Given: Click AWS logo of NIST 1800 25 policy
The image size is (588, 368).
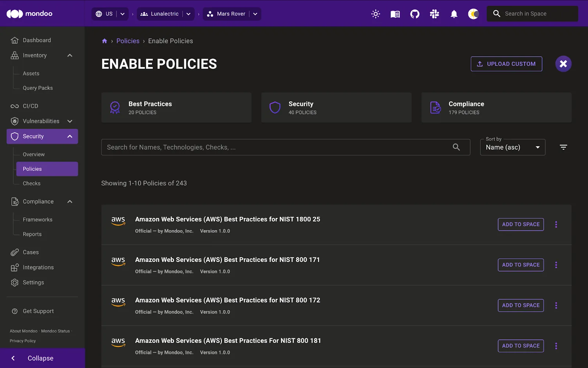Looking at the screenshot, I should tap(118, 221).
